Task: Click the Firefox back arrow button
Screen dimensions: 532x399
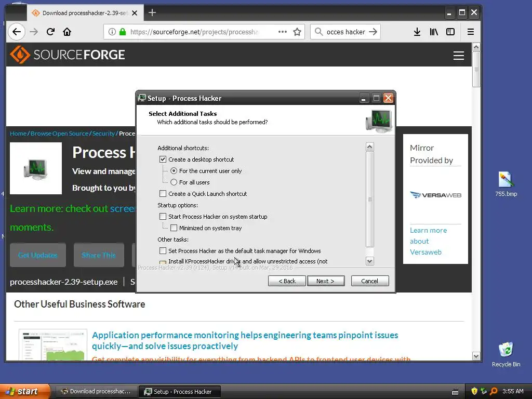Action: pos(16,32)
